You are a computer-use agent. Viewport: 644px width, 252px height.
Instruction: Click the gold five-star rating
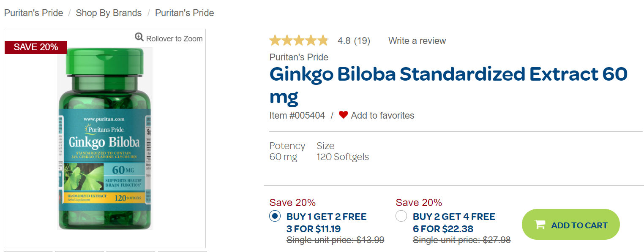(x=299, y=41)
